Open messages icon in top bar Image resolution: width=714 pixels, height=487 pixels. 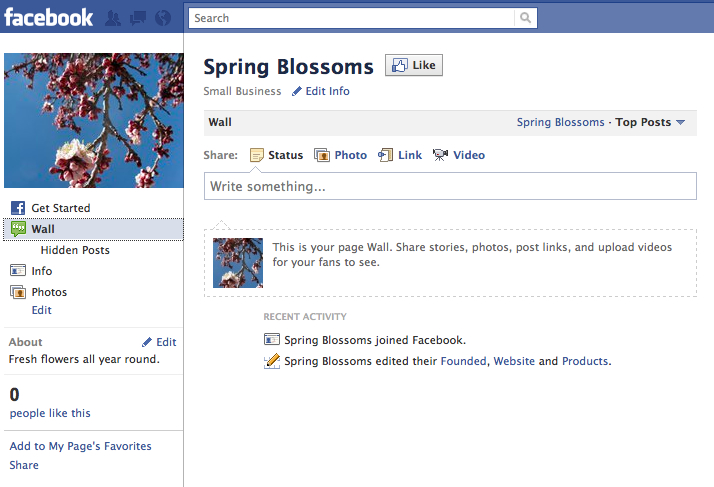click(136, 17)
